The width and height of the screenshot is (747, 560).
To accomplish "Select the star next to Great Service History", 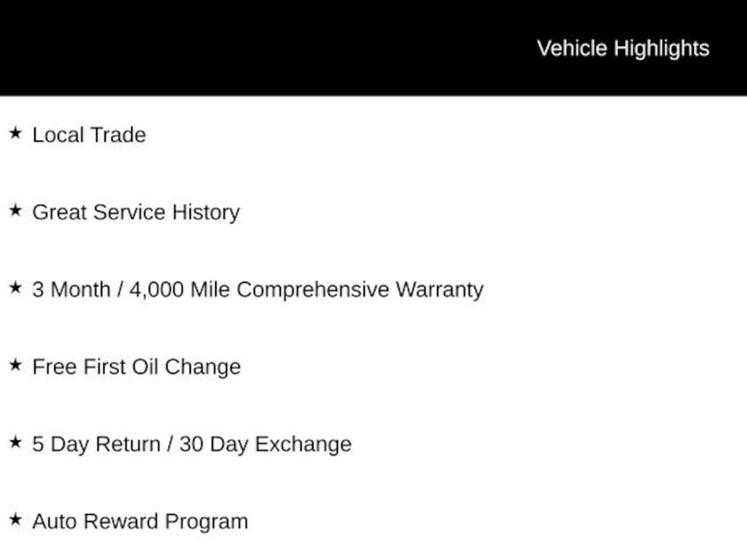I will point(15,211).
